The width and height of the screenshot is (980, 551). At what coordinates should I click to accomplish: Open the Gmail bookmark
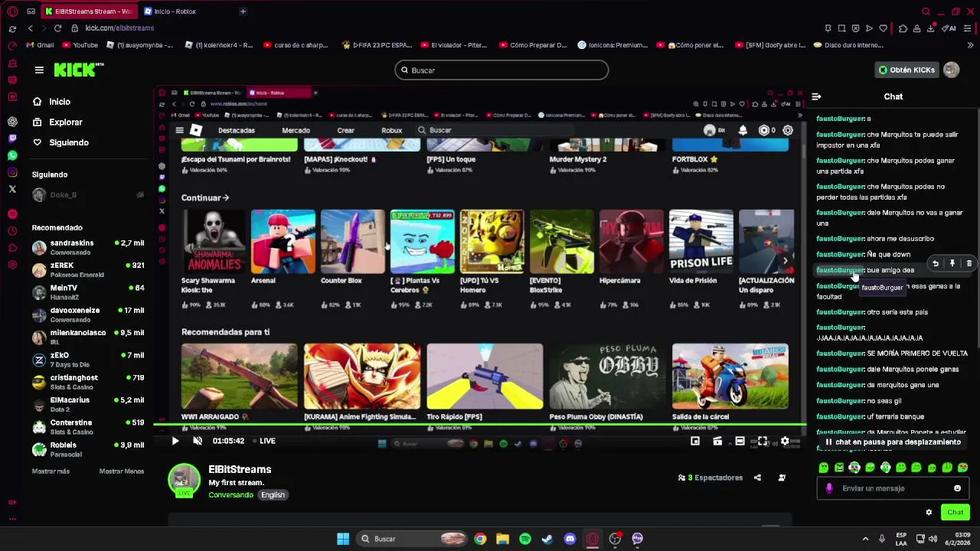pos(40,45)
